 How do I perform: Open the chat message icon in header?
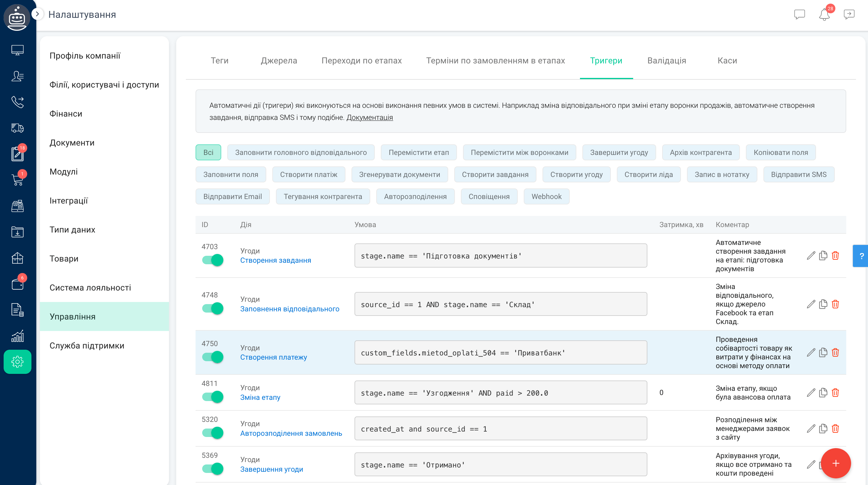click(799, 14)
